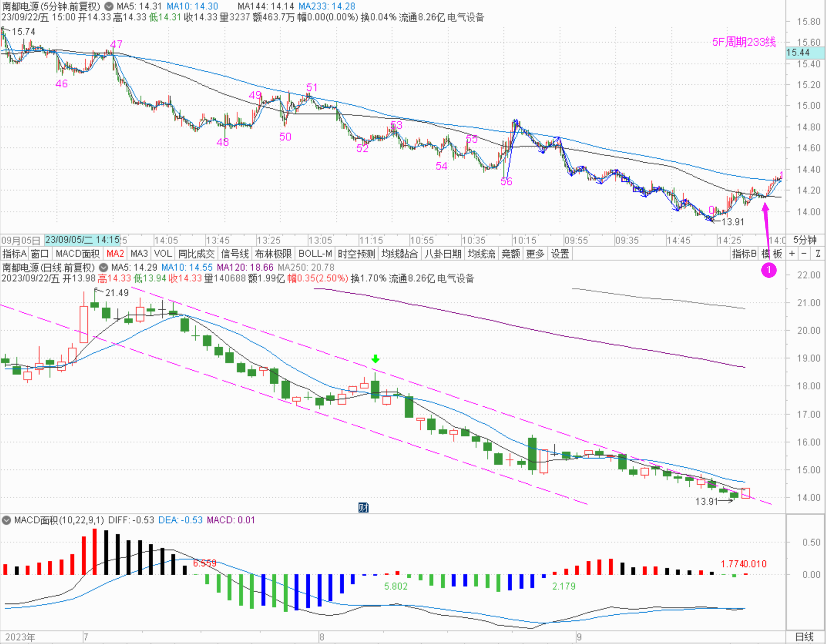Viewport: 826px width, 644px height.
Task: Click the 21.49 daily high label
Action: [117, 293]
